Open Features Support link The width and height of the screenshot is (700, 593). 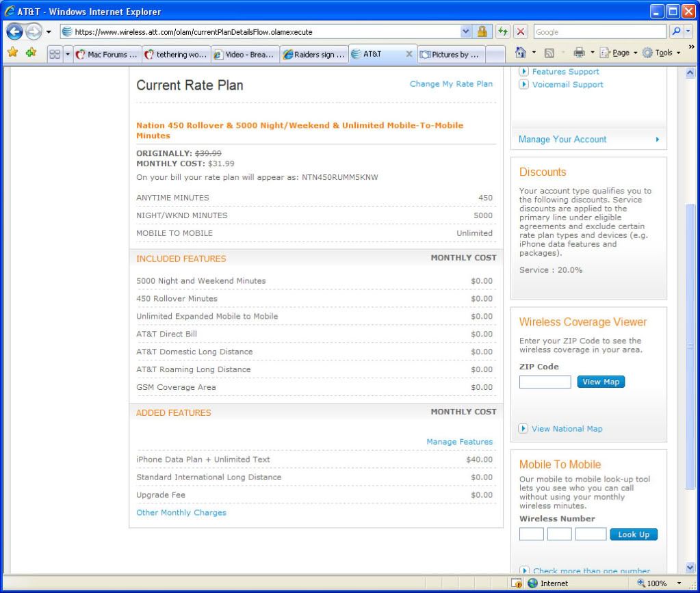pyautogui.click(x=565, y=71)
